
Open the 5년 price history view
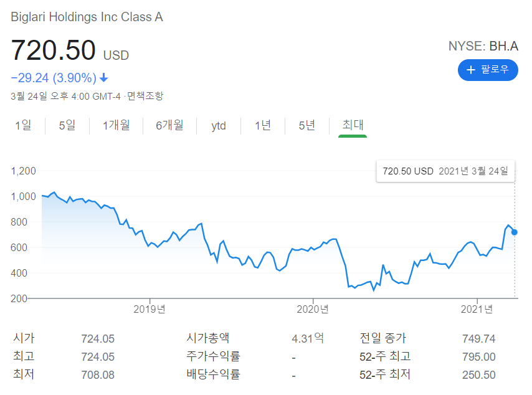click(306, 125)
